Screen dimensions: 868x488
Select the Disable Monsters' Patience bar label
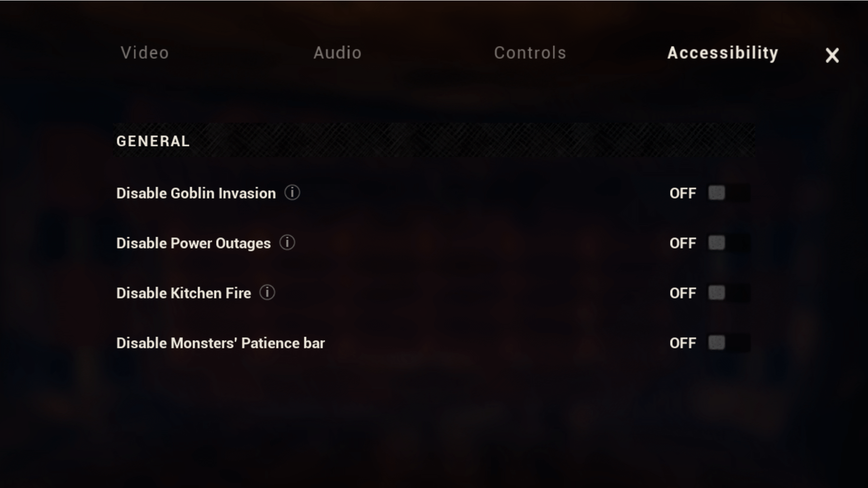click(220, 343)
